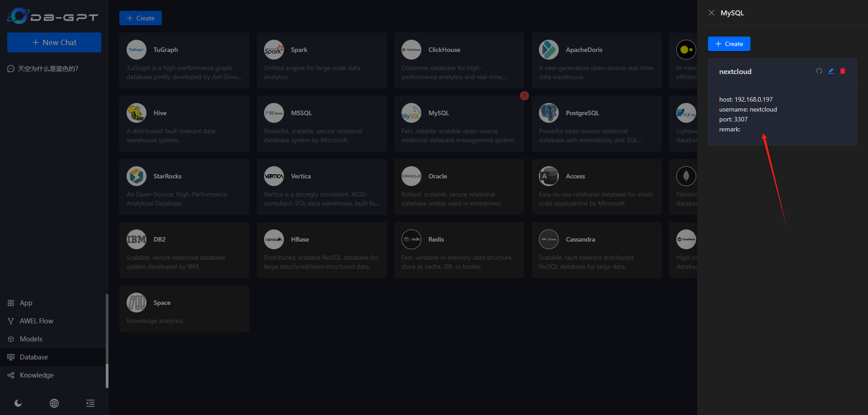
Task: Click the Oracle logo icon
Action: pyautogui.click(x=411, y=176)
